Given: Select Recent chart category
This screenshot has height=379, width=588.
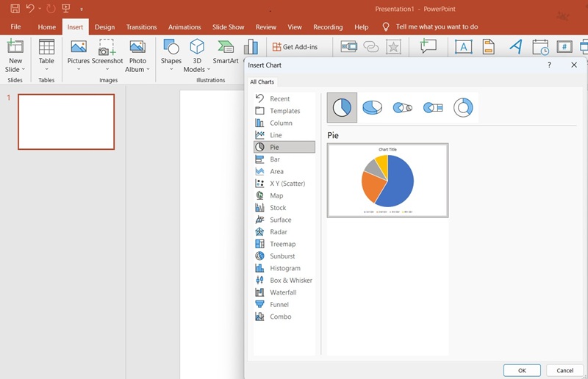Looking at the screenshot, I should pyautogui.click(x=284, y=98).
